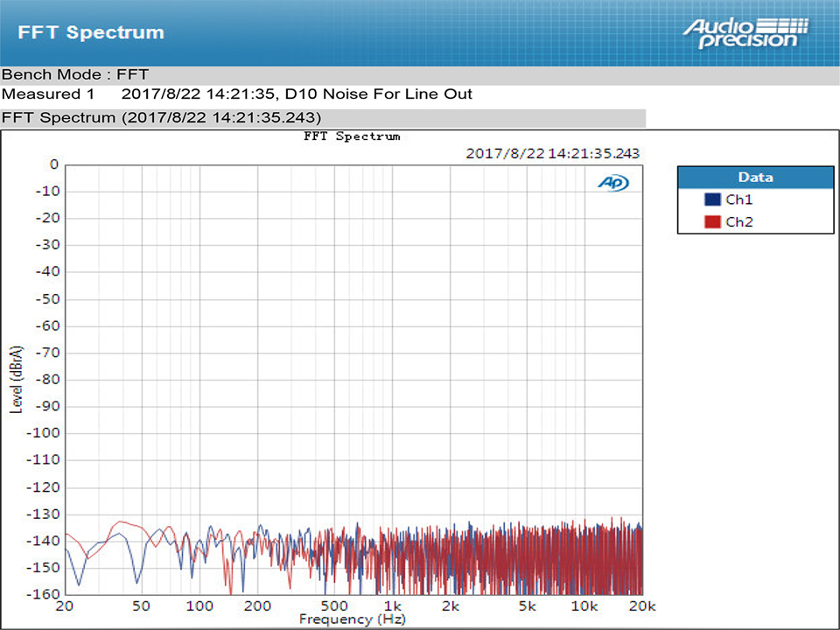This screenshot has width=840, height=630.
Task: Select the Bench Mode : FFT header
Action: [x=76, y=74]
